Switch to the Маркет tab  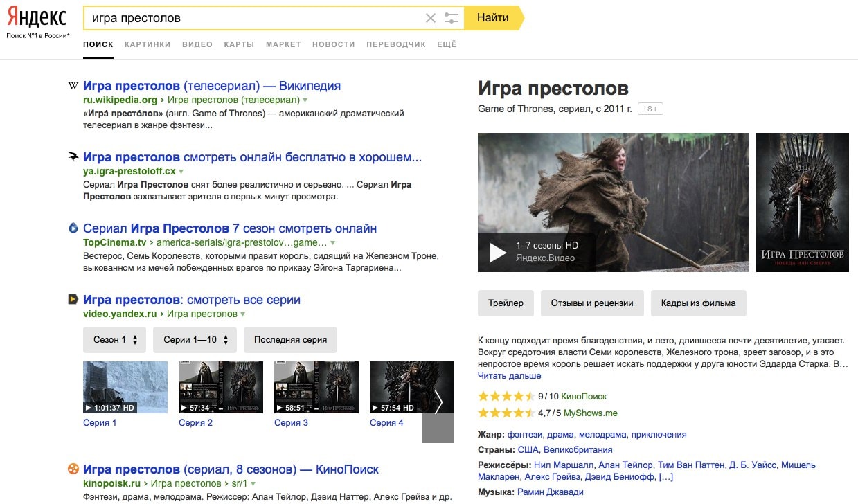[283, 44]
